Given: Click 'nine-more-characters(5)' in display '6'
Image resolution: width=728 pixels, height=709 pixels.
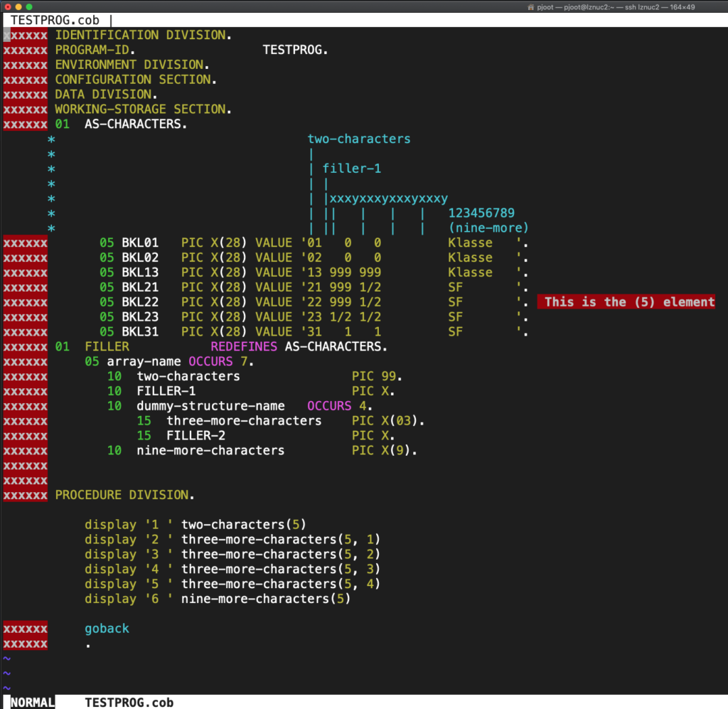Looking at the screenshot, I should pos(266,599).
